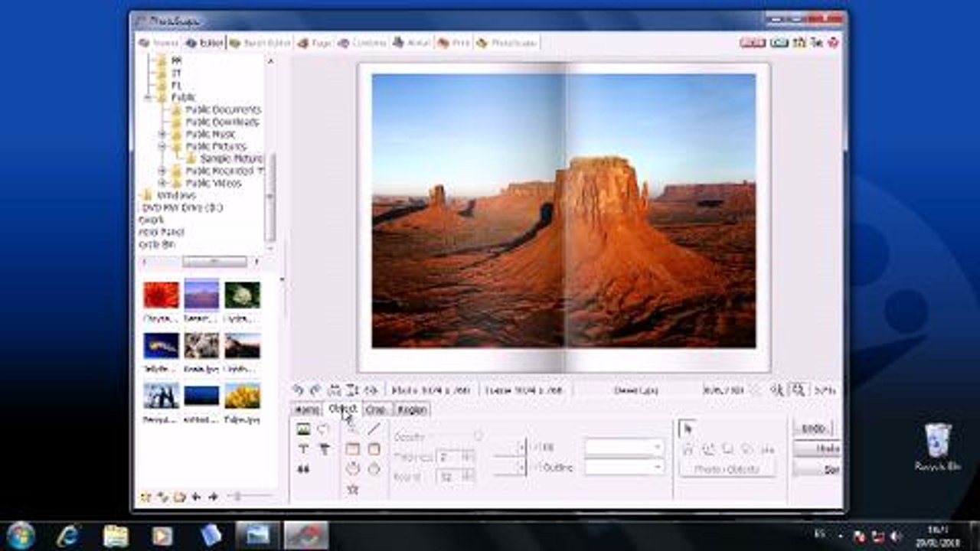The image size is (980, 551).
Task: Select the Rounded rectangle shape tool
Action: point(374,449)
